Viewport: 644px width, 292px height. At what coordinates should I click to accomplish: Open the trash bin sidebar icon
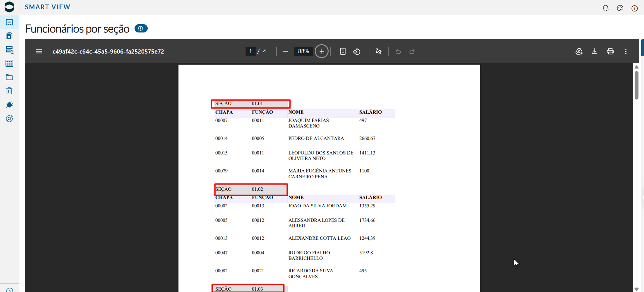(9, 91)
